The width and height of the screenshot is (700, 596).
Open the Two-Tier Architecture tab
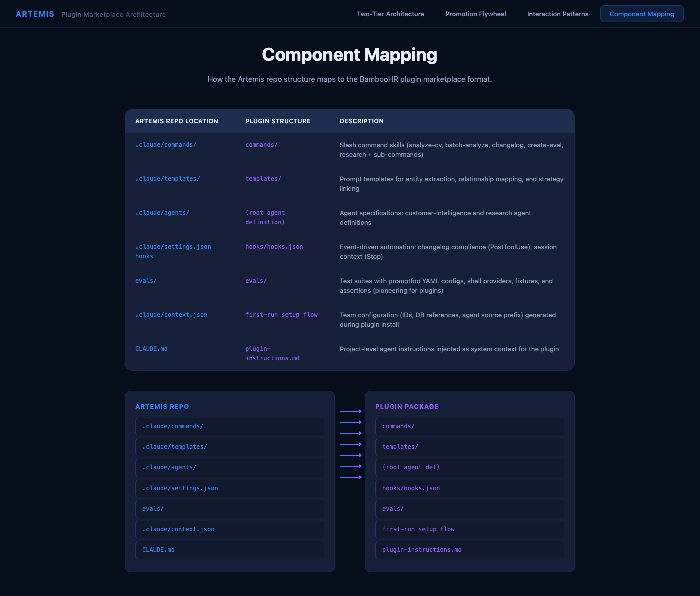390,14
